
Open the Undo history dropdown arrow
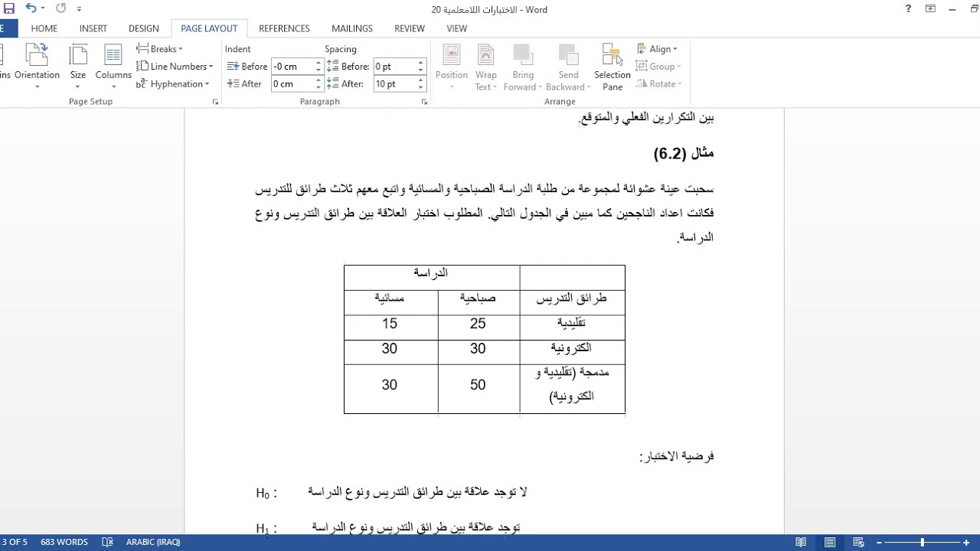[x=43, y=9]
